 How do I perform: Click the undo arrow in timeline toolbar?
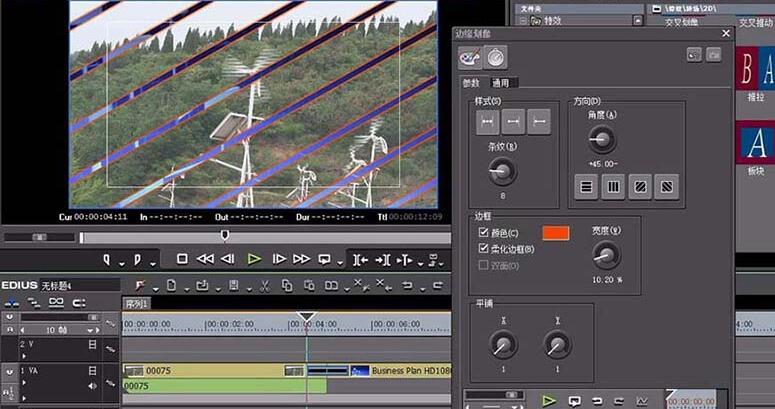[407, 285]
